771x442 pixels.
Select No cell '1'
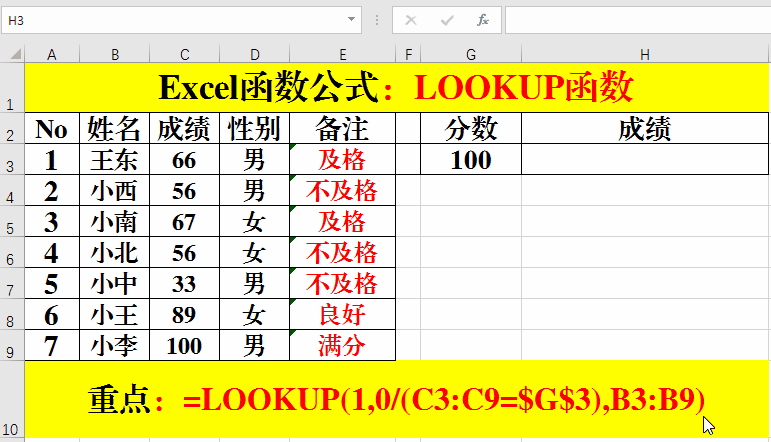tap(52, 159)
